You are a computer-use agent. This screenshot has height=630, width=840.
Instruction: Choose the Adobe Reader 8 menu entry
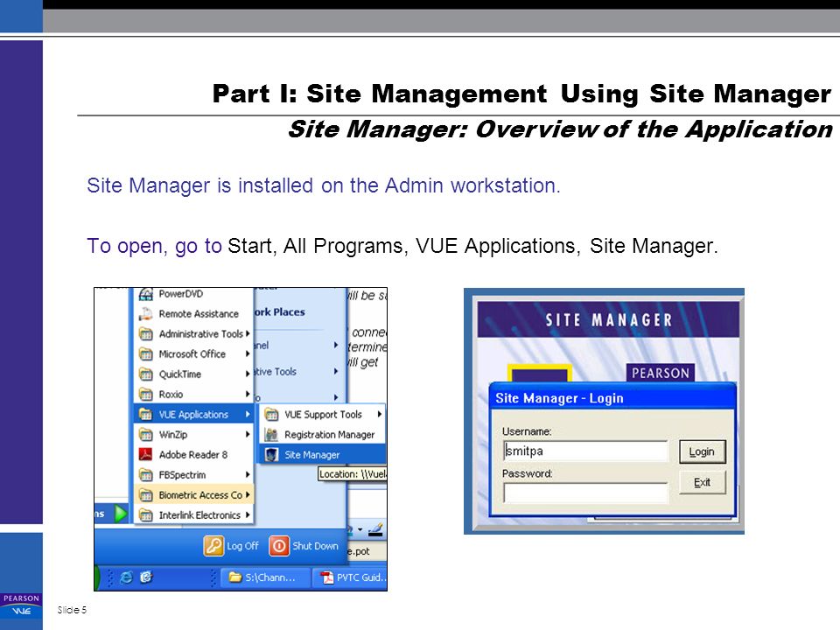(x=193, y=455)
